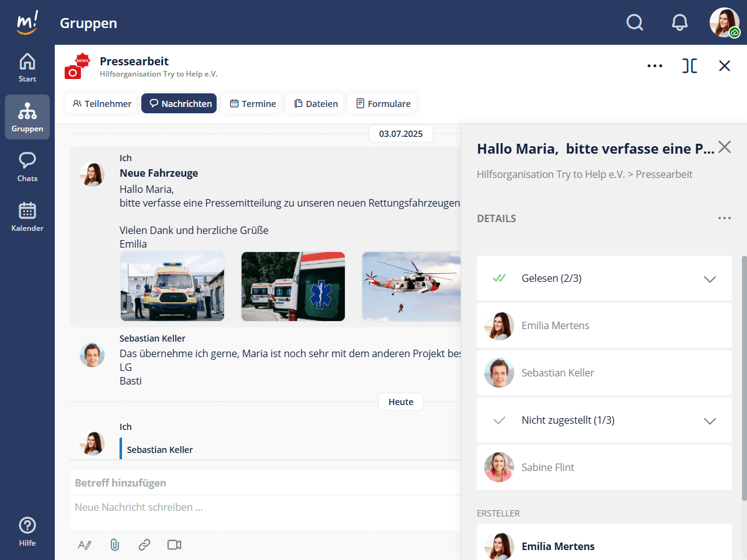The height and width of the screenshot is (560, 747).
Task: Open the user profile avatar menu
Action: pos(725,22)
